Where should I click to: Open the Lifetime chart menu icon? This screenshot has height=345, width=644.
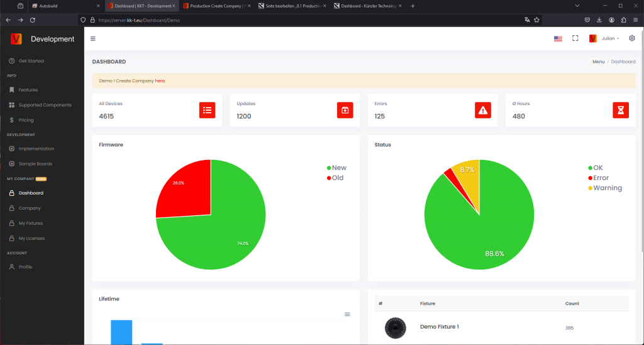tap(347, 314)
